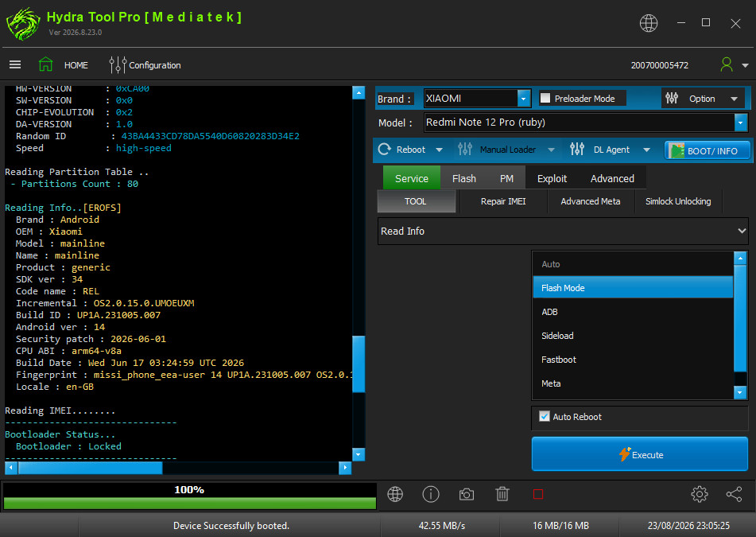Select the Simlock Unlocking sub-tab
Viewport: 756px width, 537px height.
678,201
